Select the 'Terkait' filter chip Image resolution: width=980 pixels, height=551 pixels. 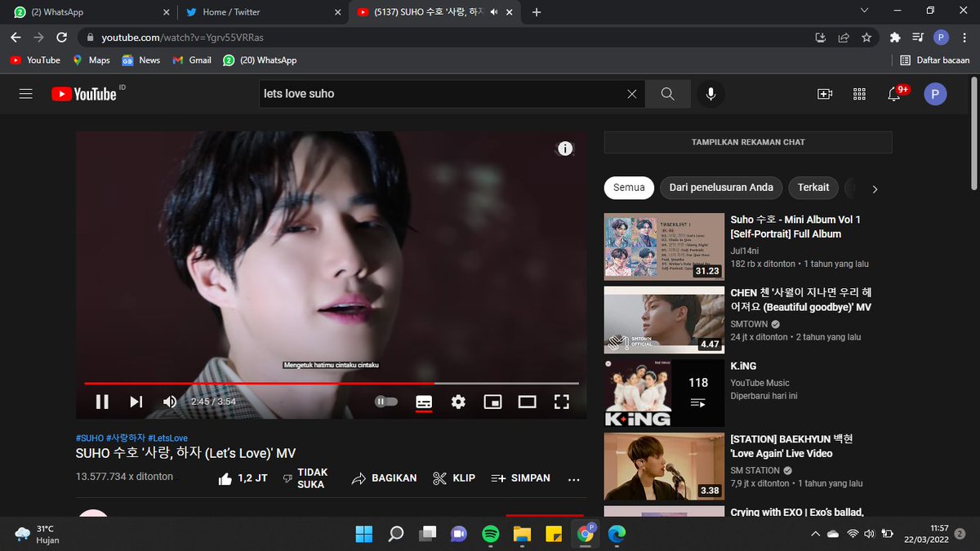[813, 188]
